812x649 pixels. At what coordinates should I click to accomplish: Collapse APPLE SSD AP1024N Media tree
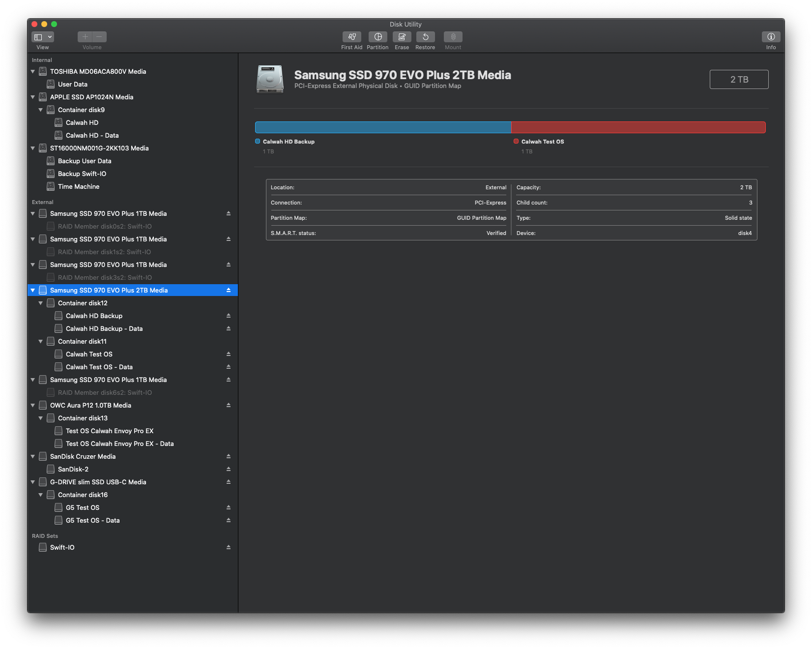[x=33, y=97]
